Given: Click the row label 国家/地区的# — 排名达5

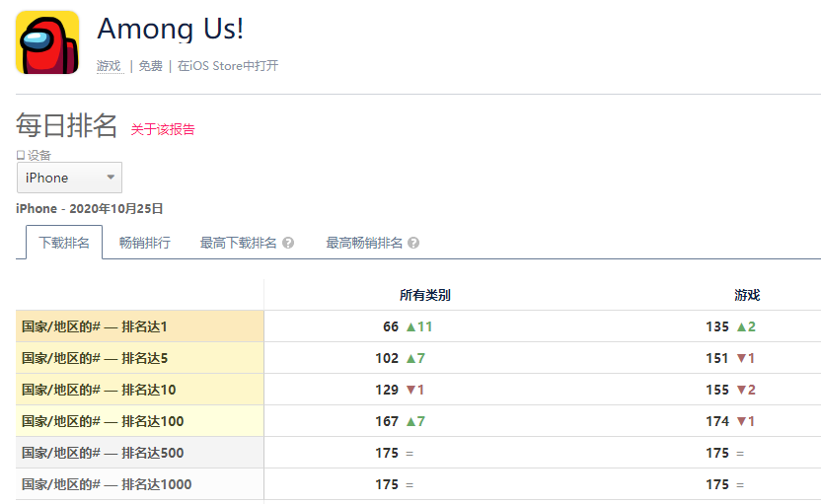Looking at the screenshot, I should pyautogui.click(x=95, y=358).
